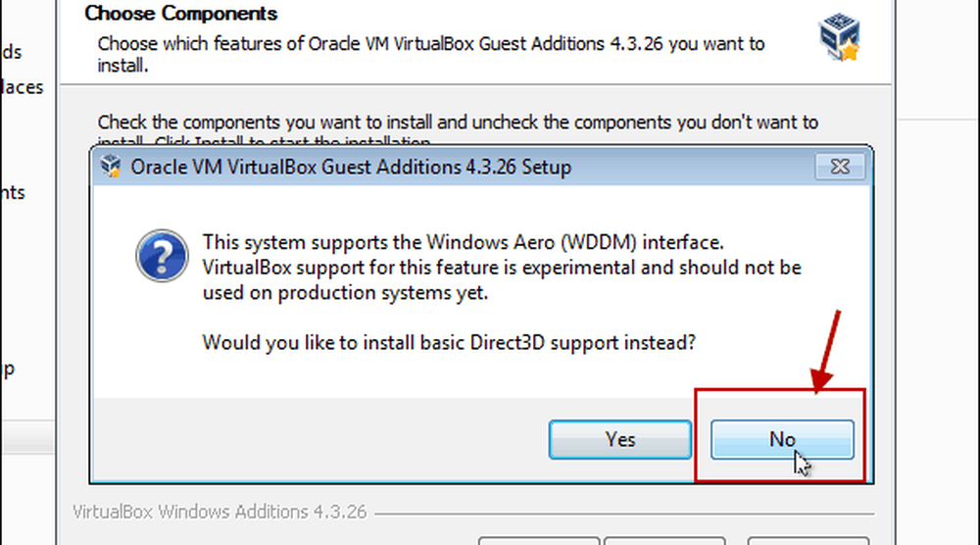Select the sidebar item ending in 'nts'

[13, 192]
